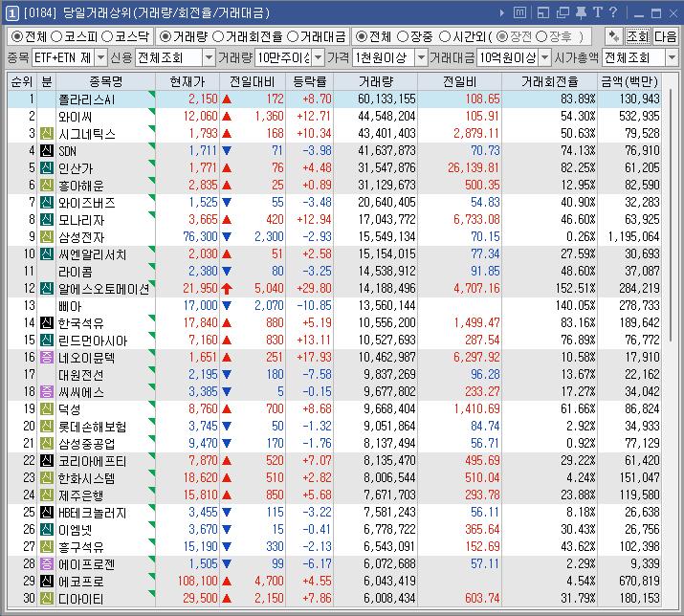Screen dimensions: 684x616
Task: Click the black 신 badge next to 에코프로
Action: (47, 581)
